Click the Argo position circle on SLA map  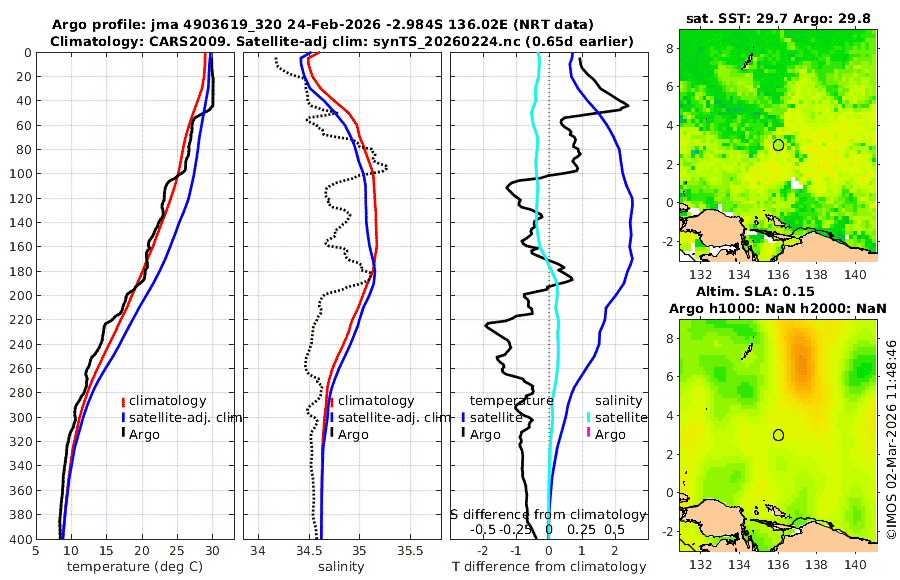pos(778,435)
